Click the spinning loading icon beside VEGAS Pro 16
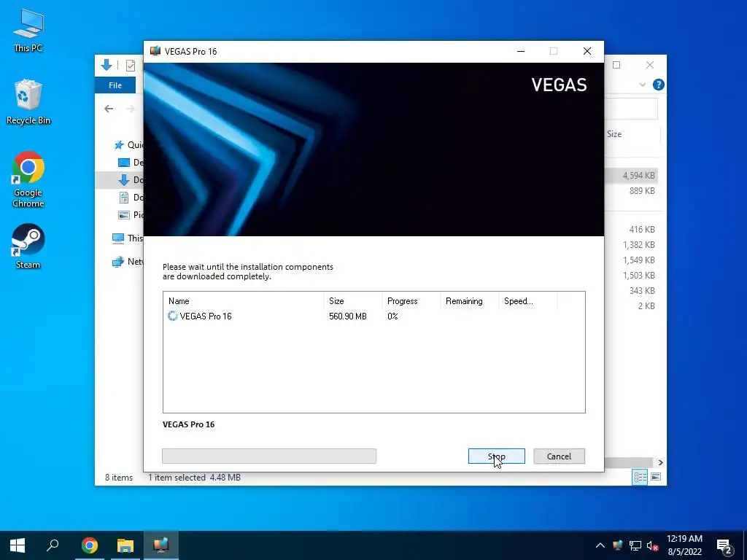 pyautogui.click(x=172, y=316)
